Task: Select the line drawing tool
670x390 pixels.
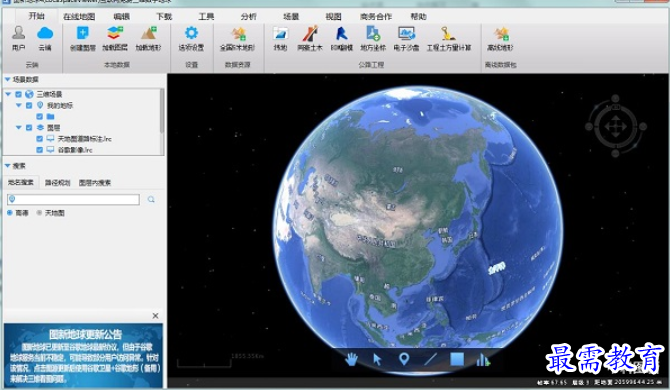Action: click(430, 359)
